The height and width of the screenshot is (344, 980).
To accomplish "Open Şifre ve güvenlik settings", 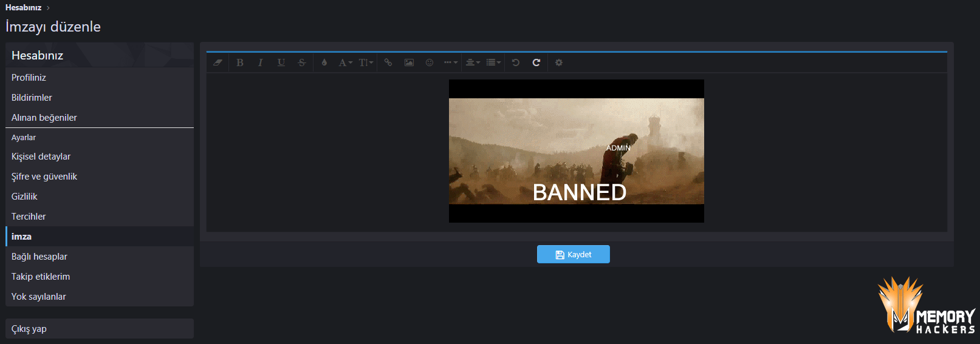I will (100, 177).
